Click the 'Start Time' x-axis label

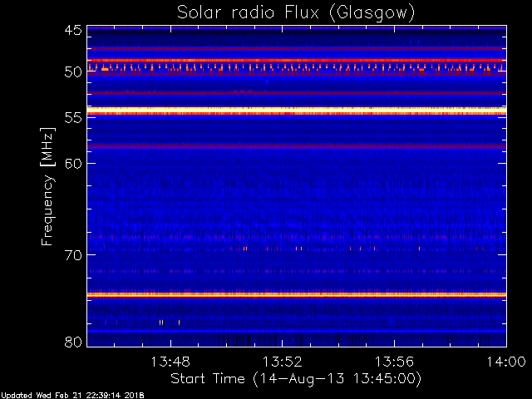click(x=296, y=378)
